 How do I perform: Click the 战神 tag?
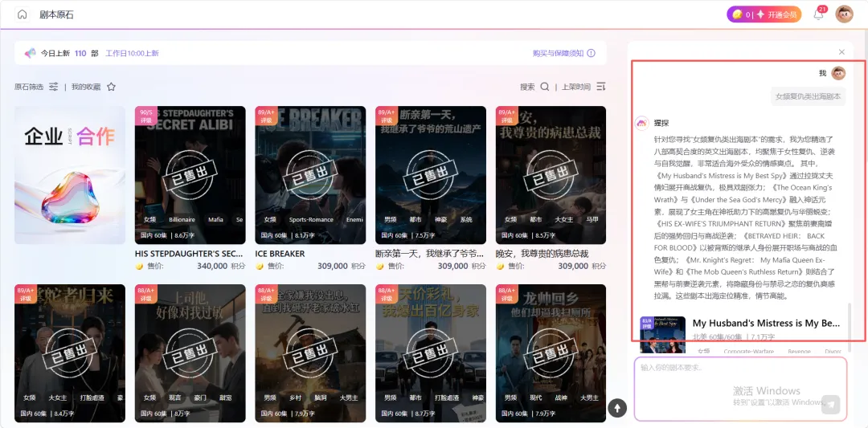point(561,397)
